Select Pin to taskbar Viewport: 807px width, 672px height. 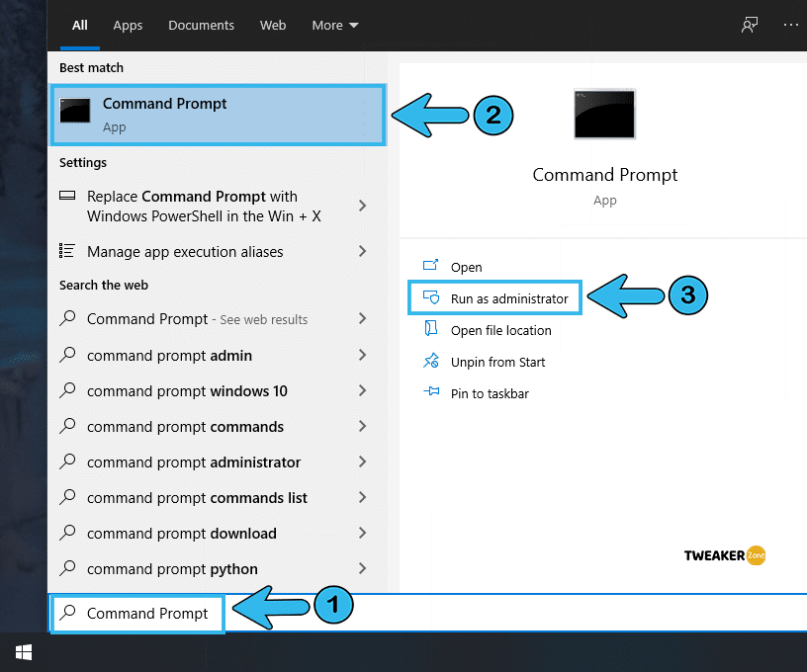[490, 394]
